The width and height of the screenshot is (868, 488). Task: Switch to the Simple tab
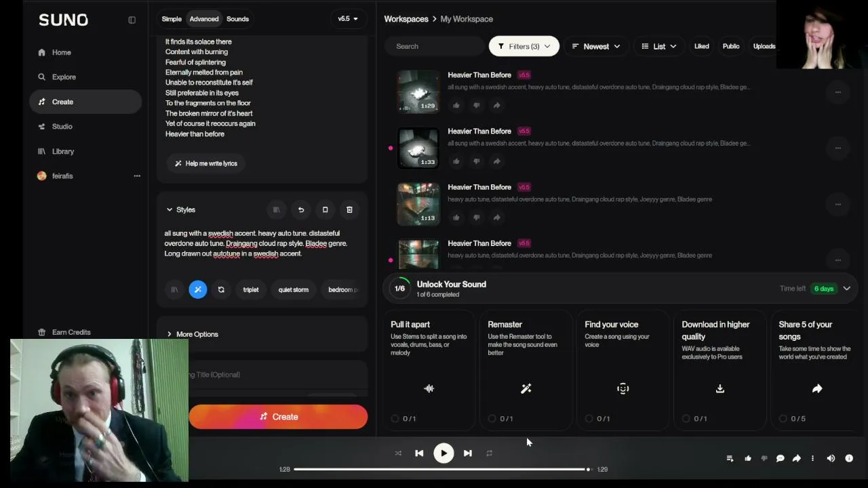tap(172, 19)
